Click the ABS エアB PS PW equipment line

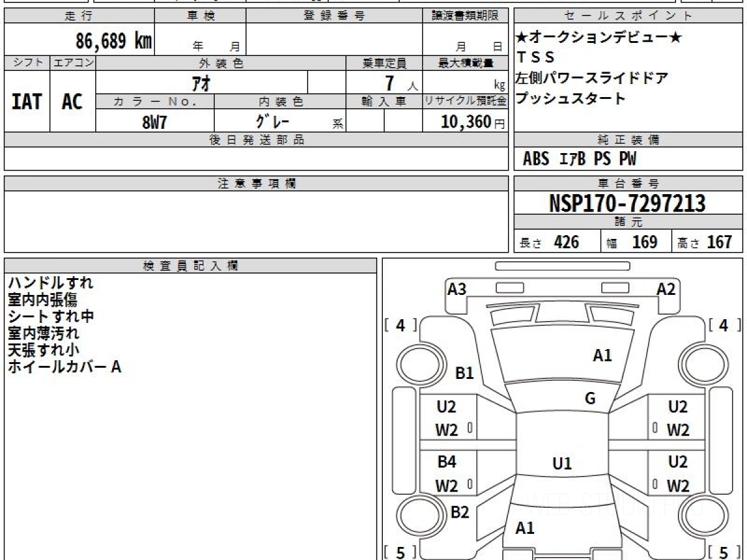pyautogui.click(x=580, y=159)
